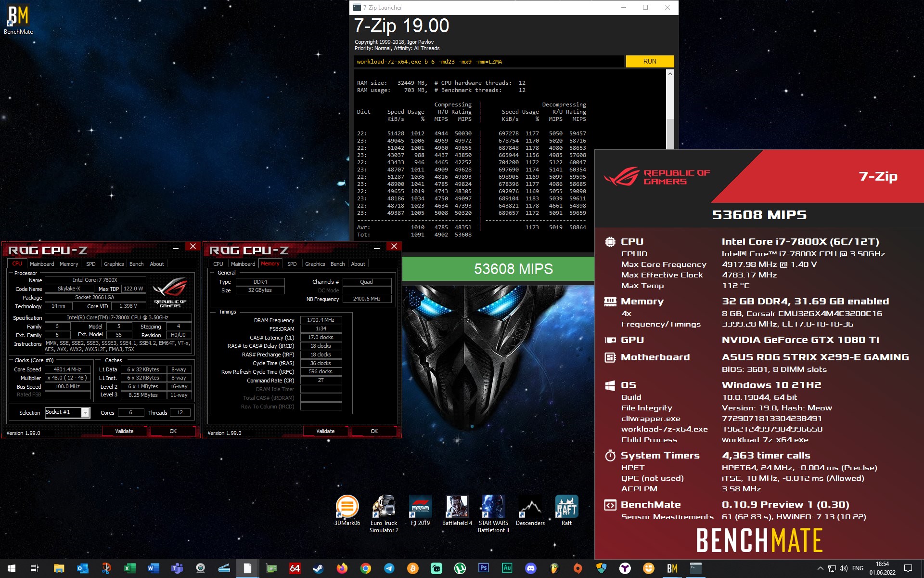Click the Intel Core i7 7800X name field

[x=95, y=280]
